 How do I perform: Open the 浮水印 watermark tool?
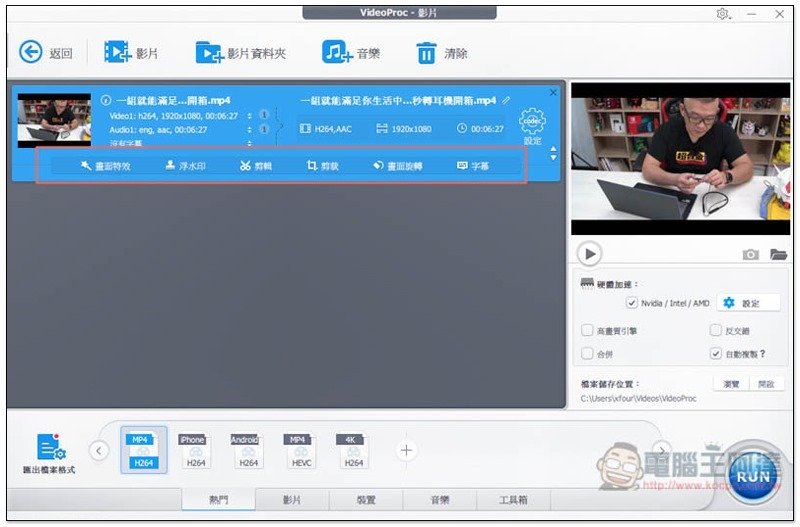pos(185,166)
